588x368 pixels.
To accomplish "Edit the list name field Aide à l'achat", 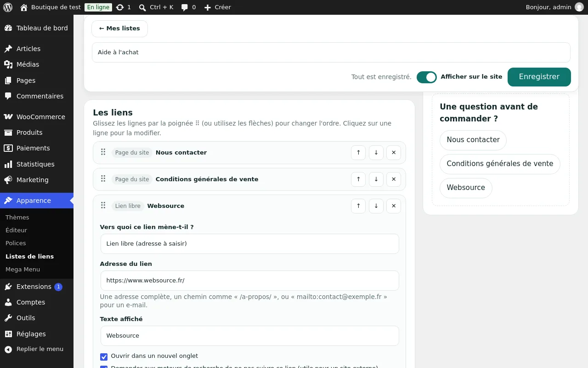I will pos(331,52).
